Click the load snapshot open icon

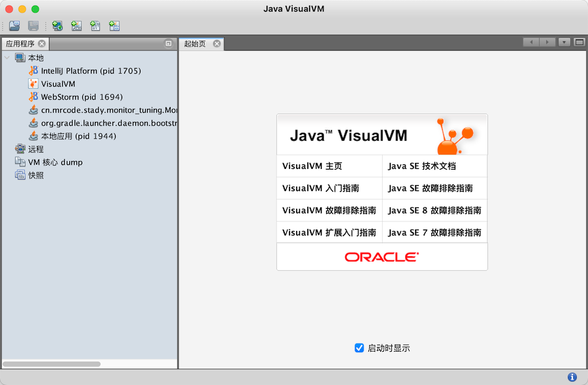point(13,25)
